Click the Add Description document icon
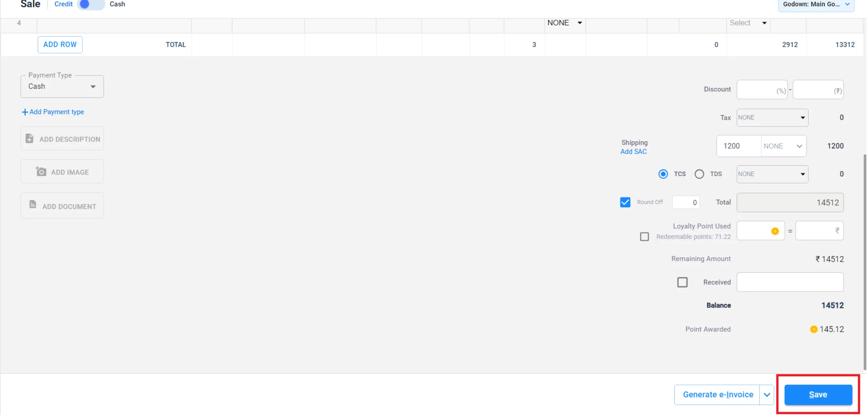Image resolution: width=868 pixels, height=417 pixels. pos(29,138)
